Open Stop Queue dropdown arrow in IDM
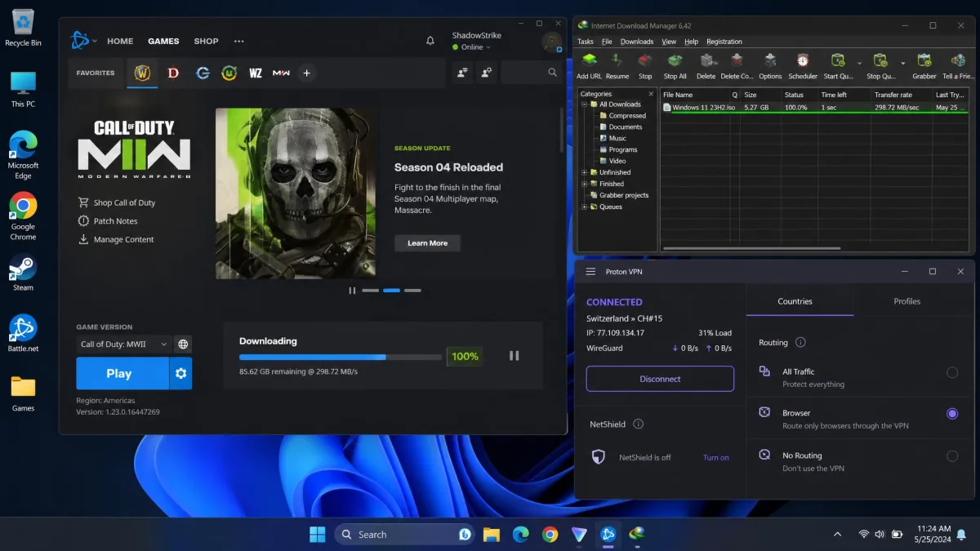980x551 pixels. tap(902, 63)
